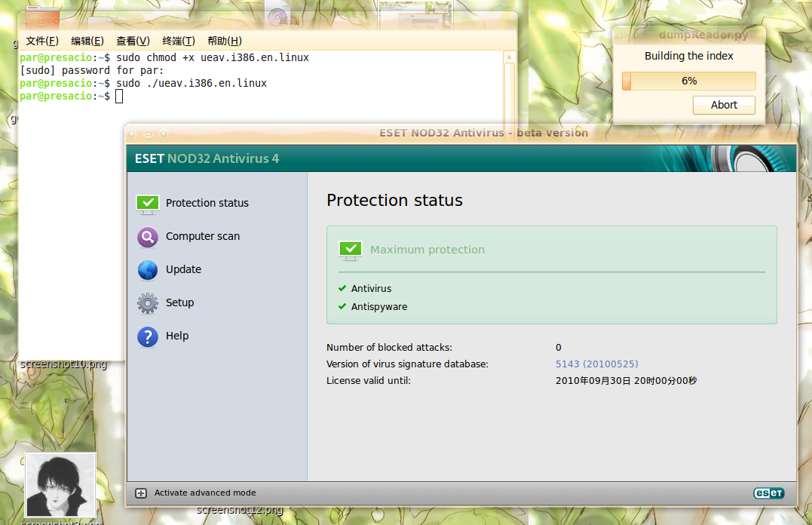Close the ESET NOD32 Antivirus window
The width and height of the screenshot is (812, 525).
[133, 134]
